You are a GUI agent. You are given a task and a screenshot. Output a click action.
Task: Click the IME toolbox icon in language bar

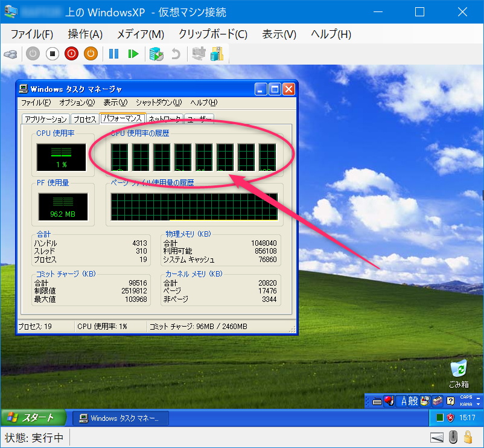(437, 401)
